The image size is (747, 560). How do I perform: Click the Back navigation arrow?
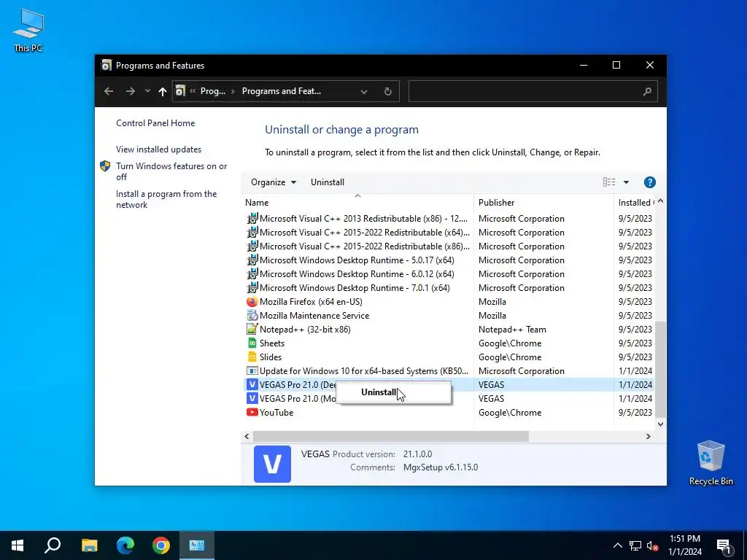pos(109,91)
